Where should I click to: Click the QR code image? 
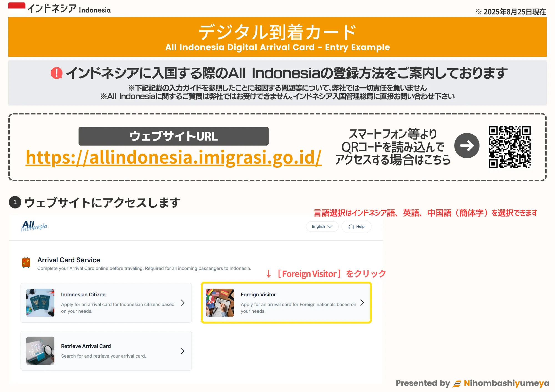point(509,147)
